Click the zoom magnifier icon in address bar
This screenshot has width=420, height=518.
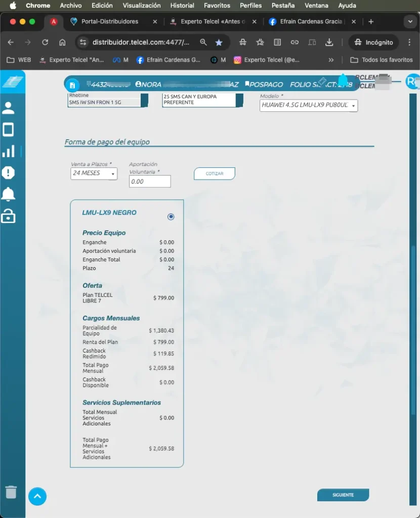(203, 42)
